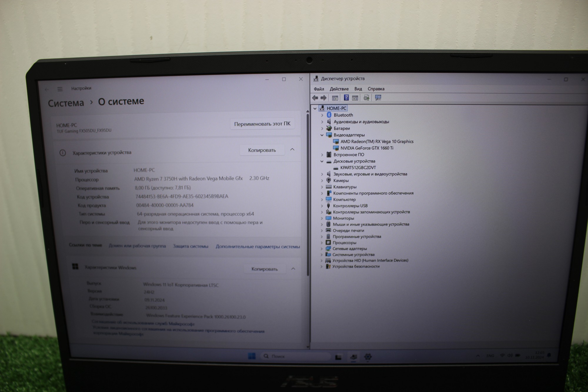Click Show/Hide console tree toolbar icon
588x392 pixels.
335,98
